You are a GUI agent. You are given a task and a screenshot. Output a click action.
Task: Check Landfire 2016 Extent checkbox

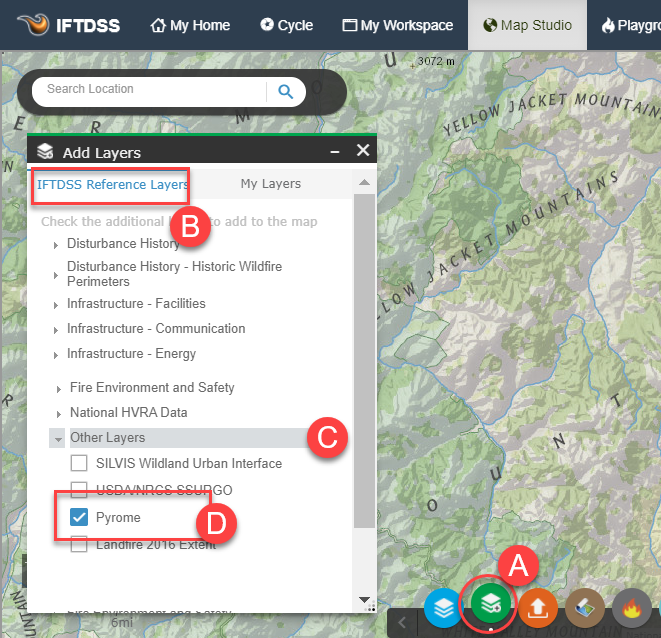pos(79,544)
